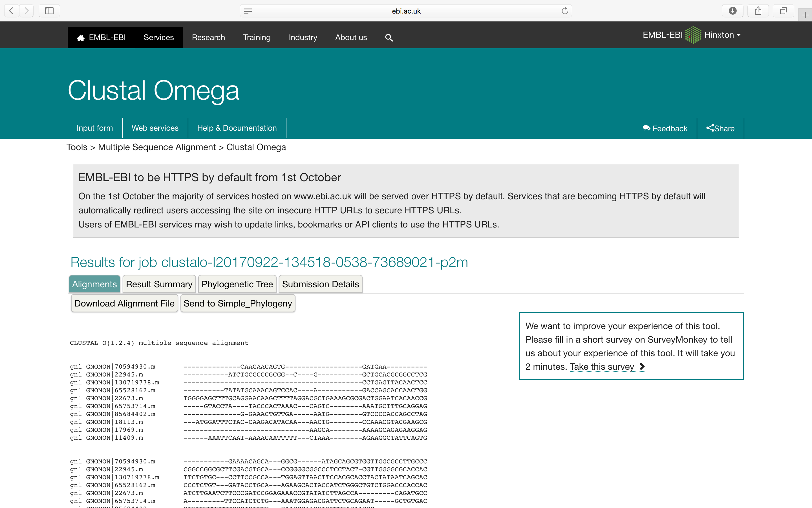
Task: Open the Safari downloads icon
Action: click(733, 11)
